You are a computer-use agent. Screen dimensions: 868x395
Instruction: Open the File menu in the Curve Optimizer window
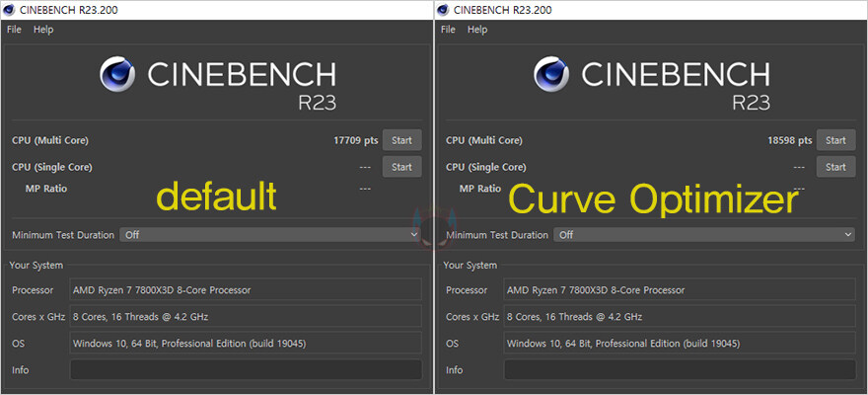[x=448, y=30]
